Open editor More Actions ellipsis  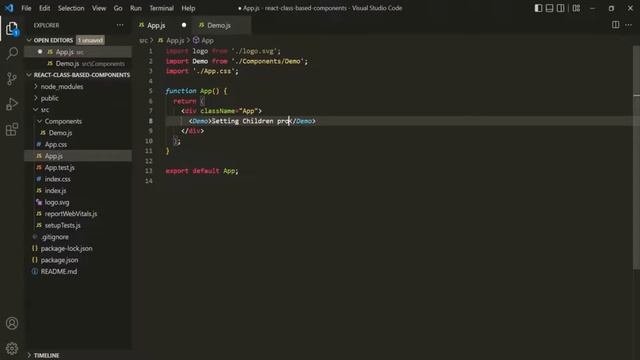click(628, 25)
